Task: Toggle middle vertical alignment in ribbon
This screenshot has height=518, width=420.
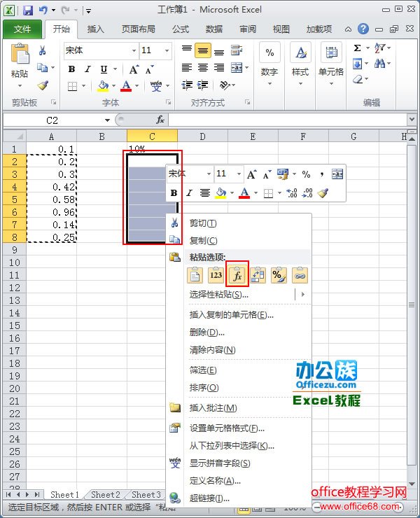Action: click(x=203, y=50)
